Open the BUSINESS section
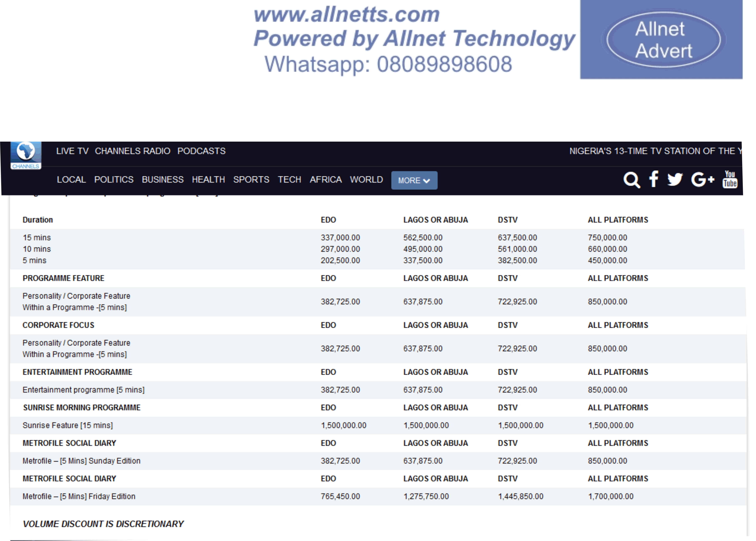Viewport: 756px width, 541px height. point(163,179)
